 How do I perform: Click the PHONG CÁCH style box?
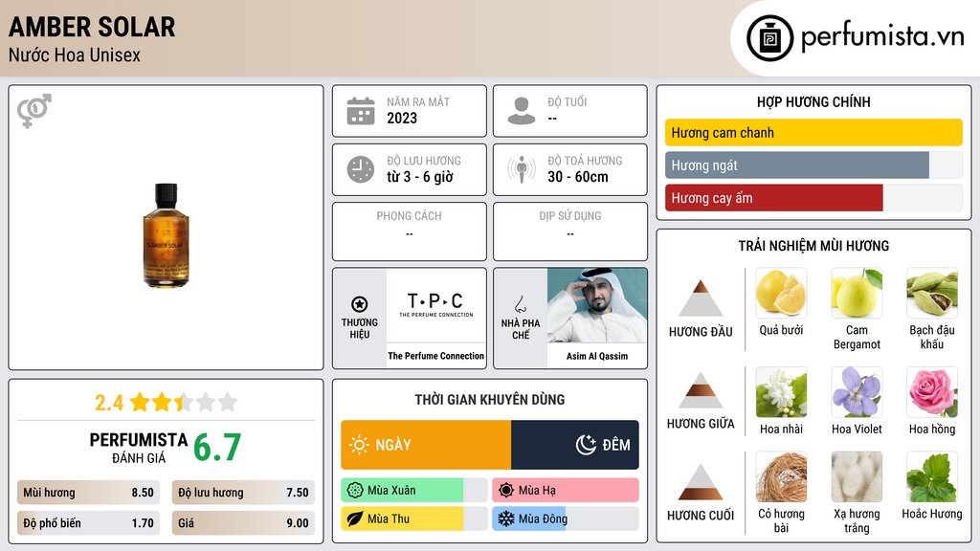[410, 231]
